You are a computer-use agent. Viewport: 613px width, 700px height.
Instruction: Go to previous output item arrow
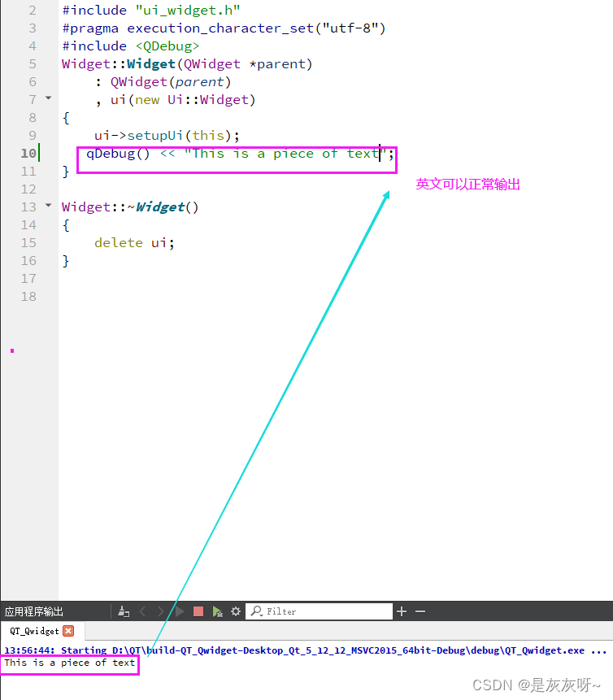[143, 611]
